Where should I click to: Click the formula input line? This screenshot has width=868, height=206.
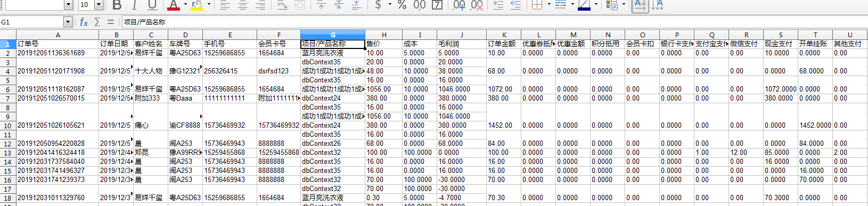(494, 22)
